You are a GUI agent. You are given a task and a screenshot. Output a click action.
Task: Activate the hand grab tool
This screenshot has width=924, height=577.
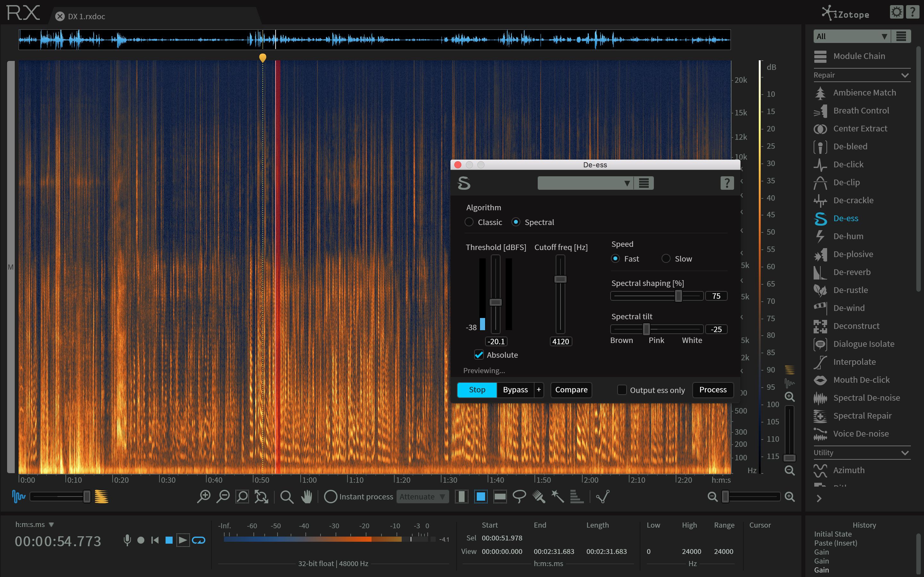(x=307, y=497)
